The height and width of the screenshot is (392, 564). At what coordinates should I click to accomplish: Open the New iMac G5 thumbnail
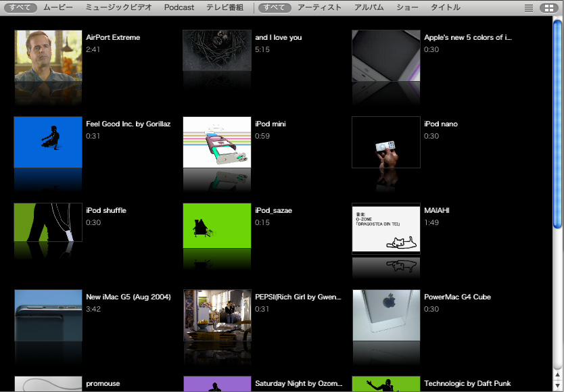48,316
